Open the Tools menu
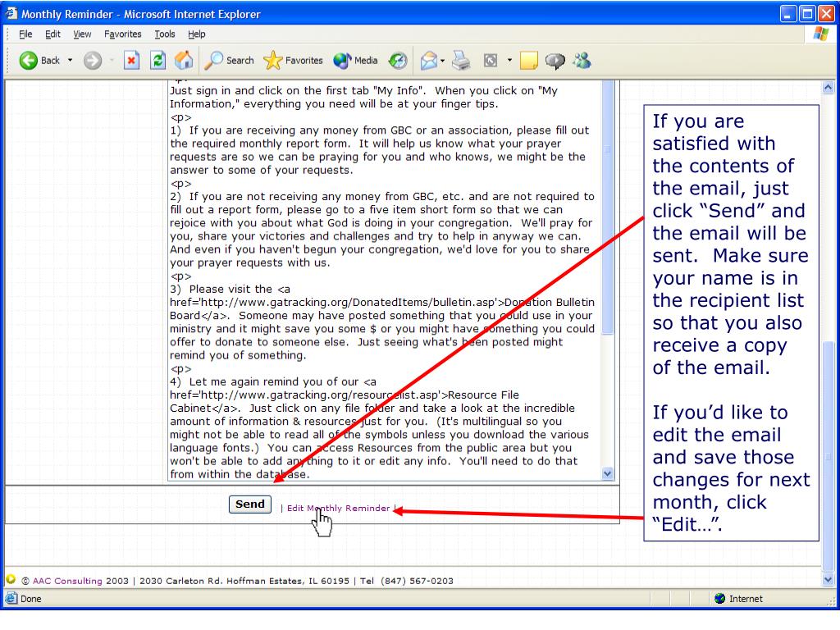 point(164,34)
